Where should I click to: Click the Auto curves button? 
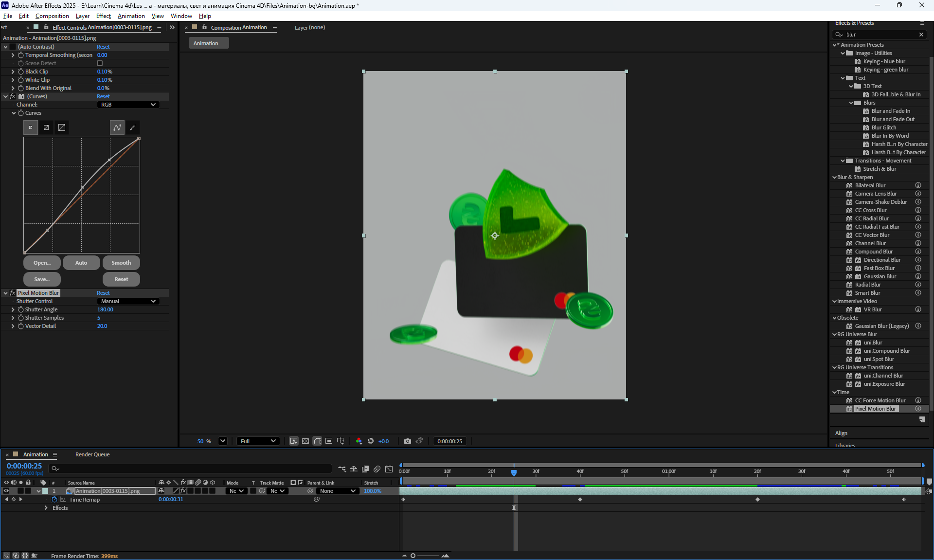coord(81,263)
